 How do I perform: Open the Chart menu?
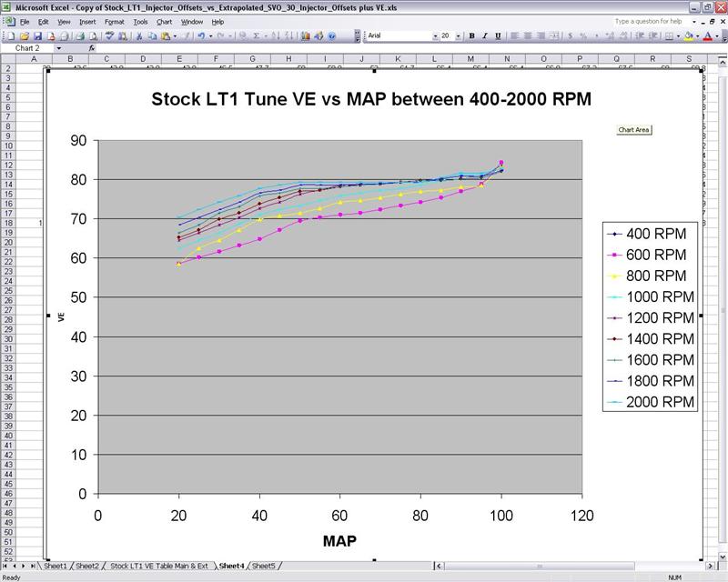(164, 21)
